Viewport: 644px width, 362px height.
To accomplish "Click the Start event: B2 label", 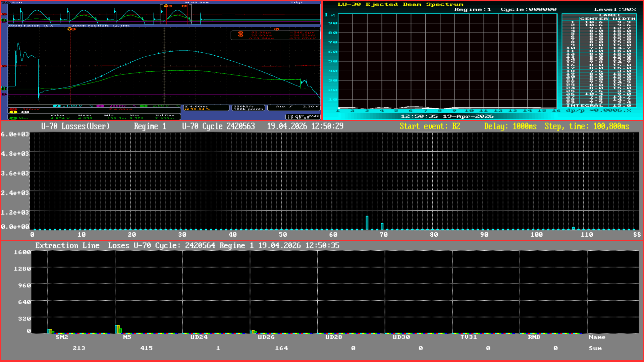I will coord(430,126).
